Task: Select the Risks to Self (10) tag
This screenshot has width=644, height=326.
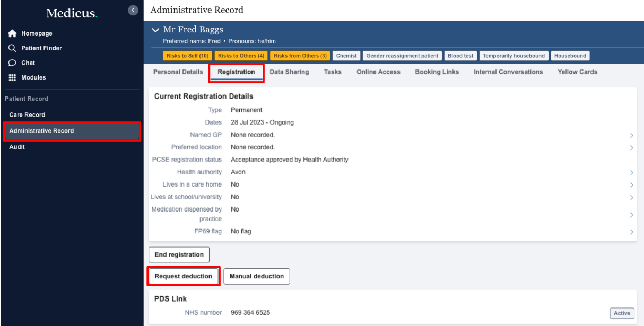Action: pos(187,56)
